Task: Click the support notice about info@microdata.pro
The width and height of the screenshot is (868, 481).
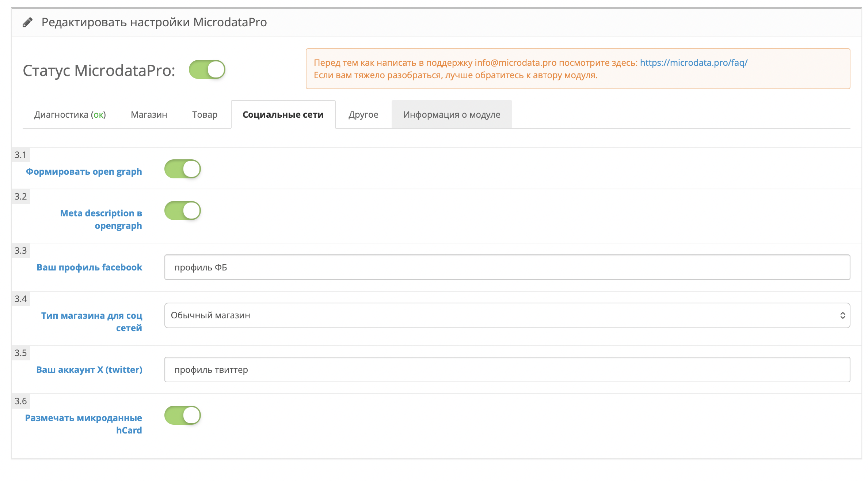Action: [x=578, y=69]
